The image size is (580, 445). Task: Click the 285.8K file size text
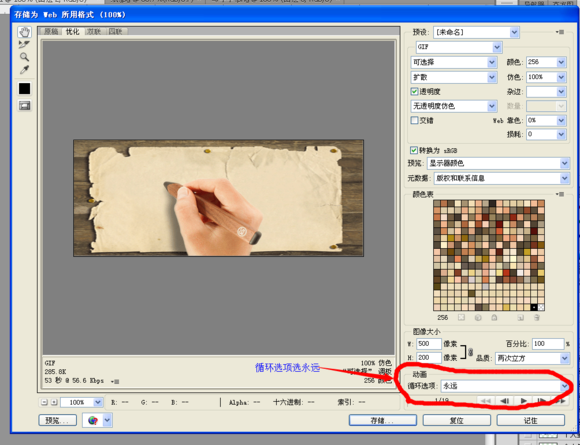point(55,372)
